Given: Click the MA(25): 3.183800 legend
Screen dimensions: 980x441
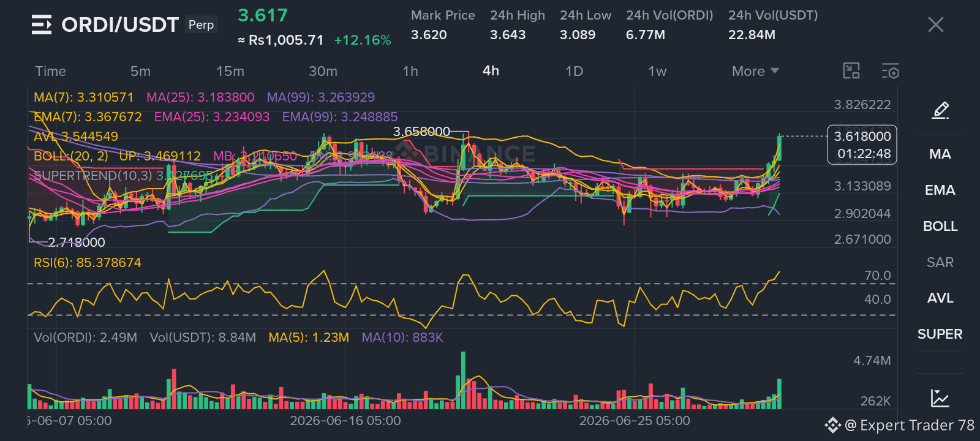Looking at the screenshot, I should [200, 97].
